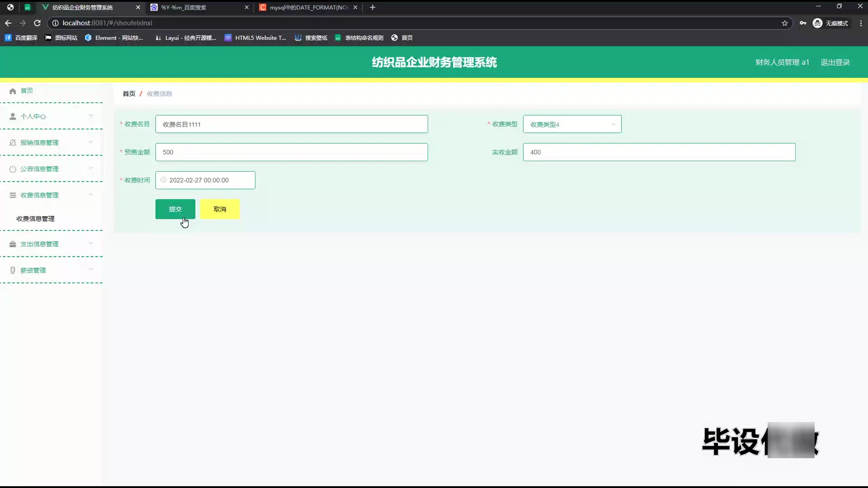Click the icon beside 薪资管理
This screenshot has height=488, width=868.
13,270
